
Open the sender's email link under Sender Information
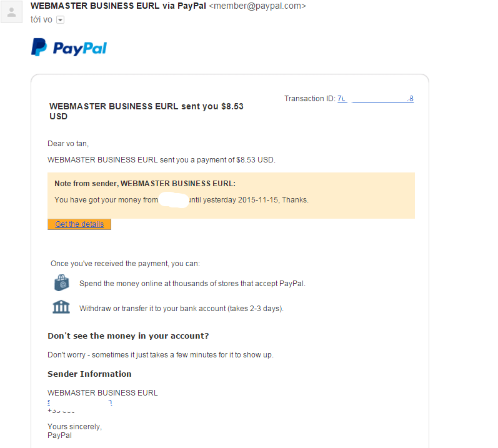click(x=80, y=402)
